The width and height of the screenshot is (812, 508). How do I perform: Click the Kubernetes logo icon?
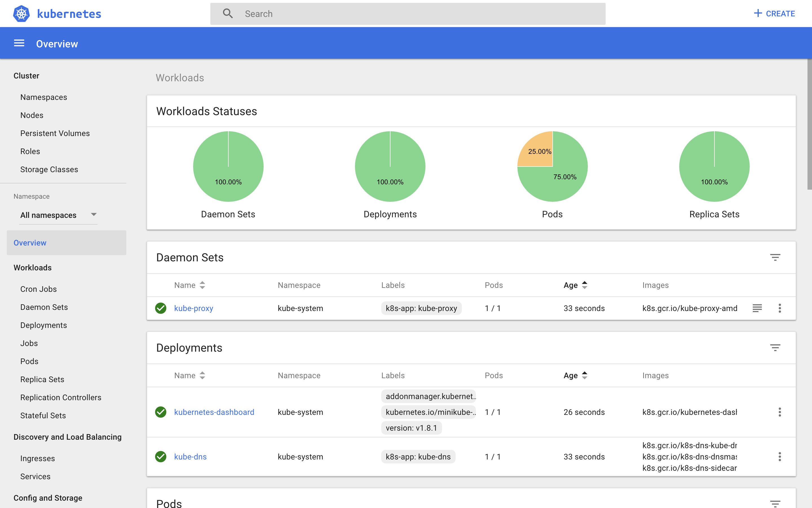(21, 14)
